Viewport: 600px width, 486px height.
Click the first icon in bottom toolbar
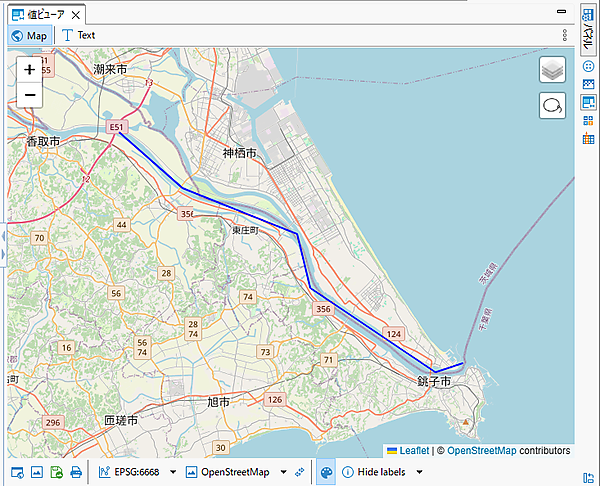17,472
